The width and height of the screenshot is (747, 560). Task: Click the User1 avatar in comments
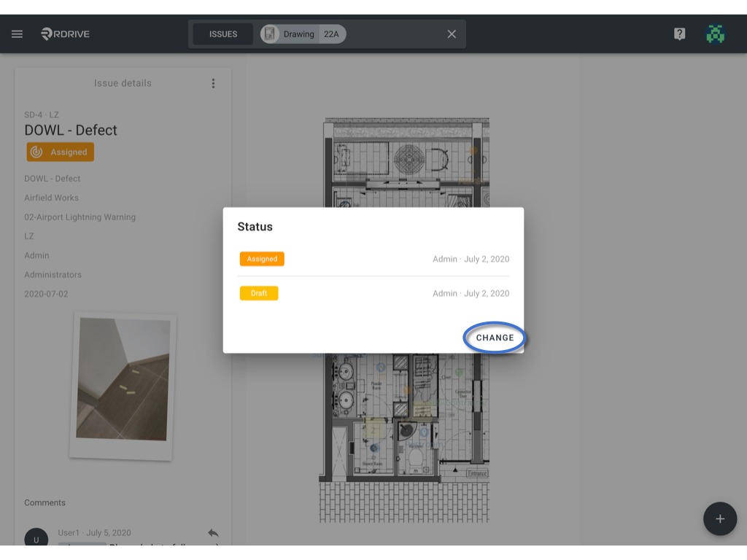click(36, 537)
